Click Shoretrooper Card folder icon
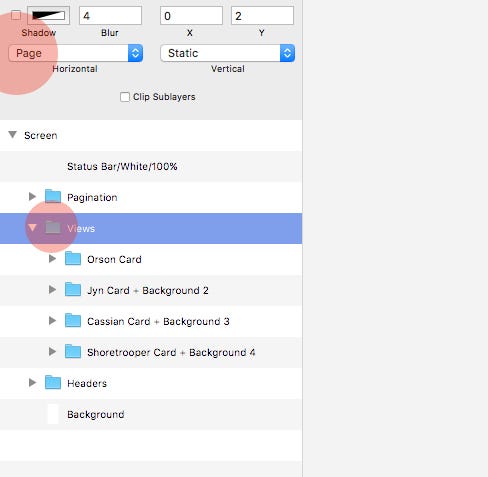Screen dimensions: 488x477 click(73, 351)
